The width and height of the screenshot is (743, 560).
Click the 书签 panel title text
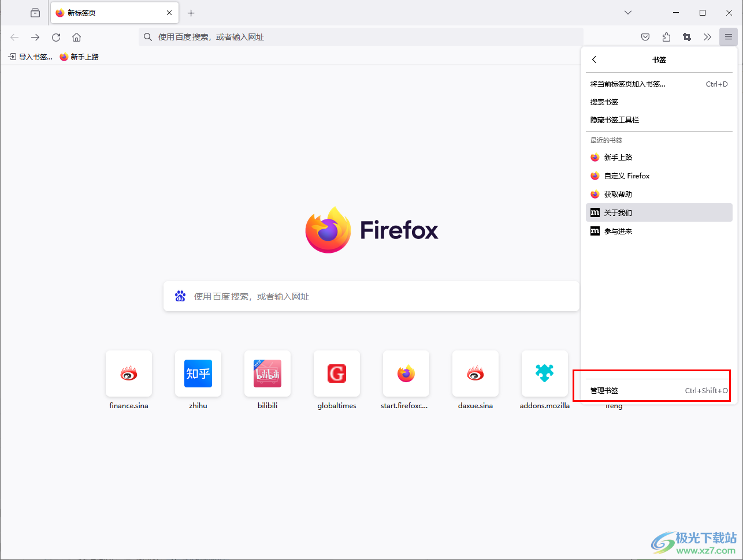[x=659, y=59]
